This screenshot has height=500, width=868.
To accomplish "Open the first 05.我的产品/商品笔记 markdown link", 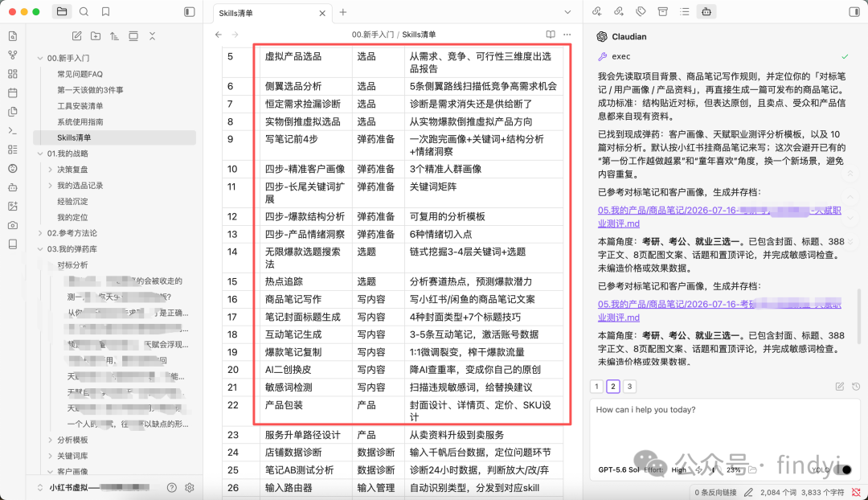I will point(719,217).
